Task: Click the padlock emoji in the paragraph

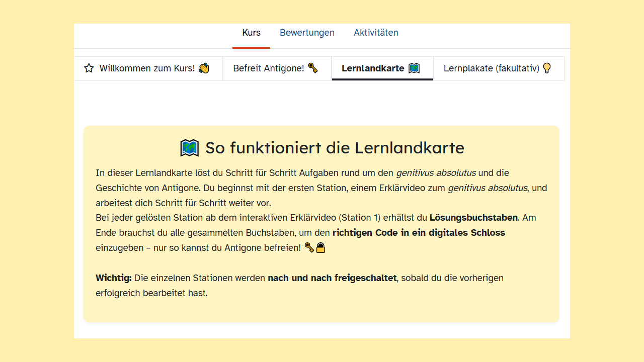Action: click(x=320, y=247)
